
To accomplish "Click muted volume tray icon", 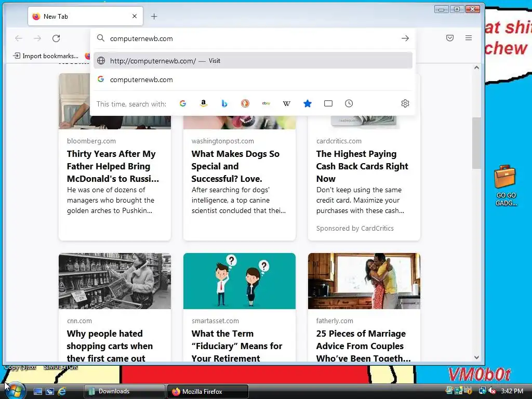I will pos(493,391).
